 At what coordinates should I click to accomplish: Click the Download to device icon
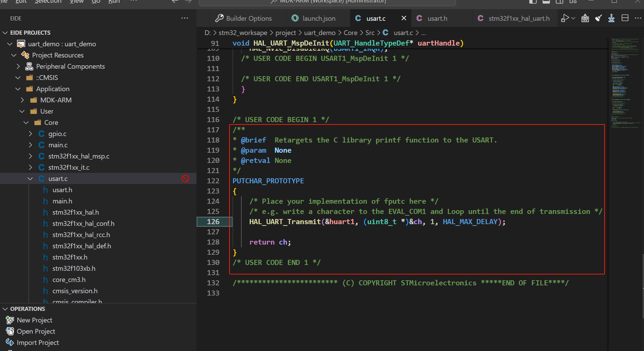[x=611, y=18]
